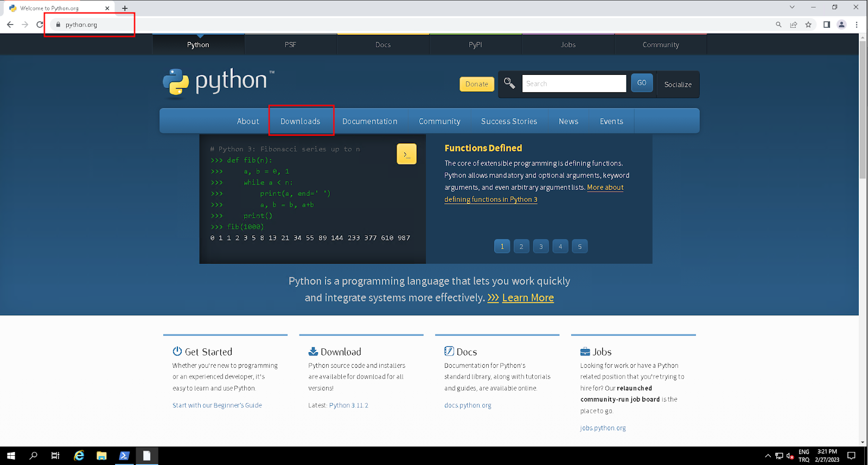Open the browser zoom magnifier icon

(778, 24)
